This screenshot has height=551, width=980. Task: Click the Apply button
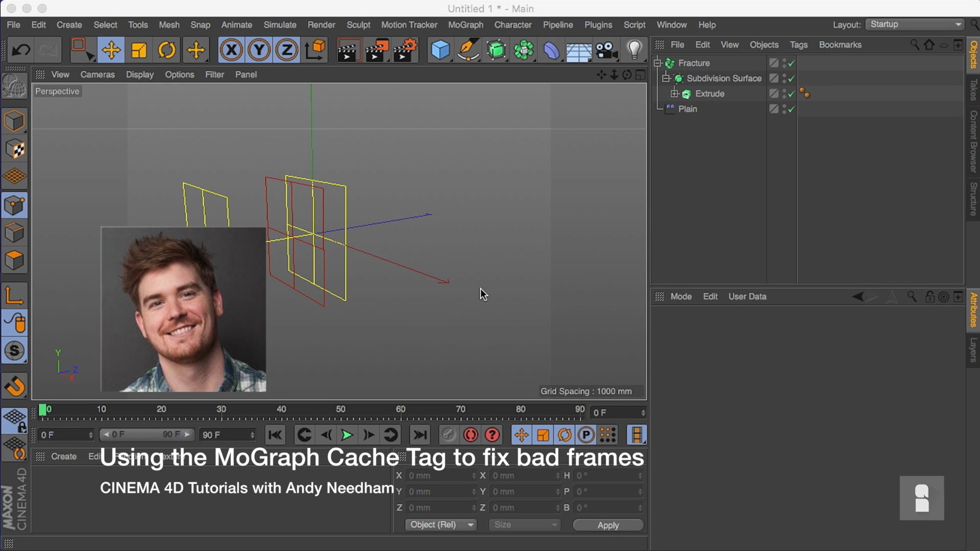608,525
